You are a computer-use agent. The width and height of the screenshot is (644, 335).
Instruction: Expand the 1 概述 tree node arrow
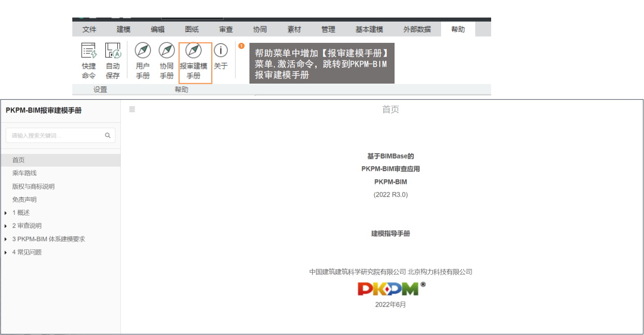tap(6, 213)
